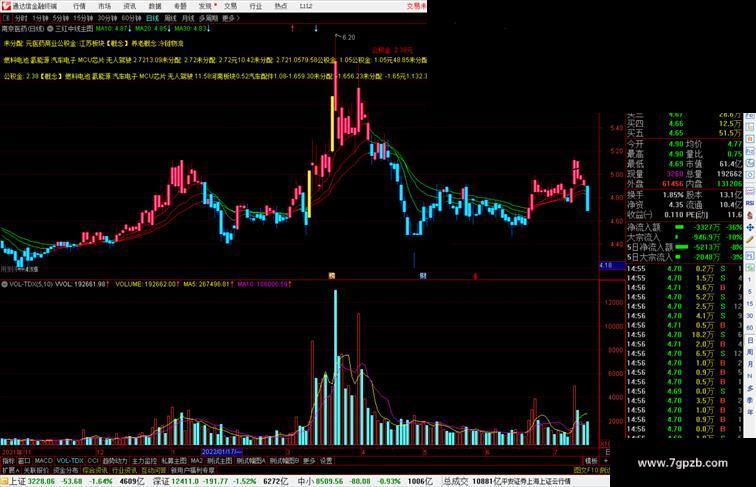Open 综合资讯 tab
The height and width of the screenshot is (487, 756).
click(x=95, y=470)
